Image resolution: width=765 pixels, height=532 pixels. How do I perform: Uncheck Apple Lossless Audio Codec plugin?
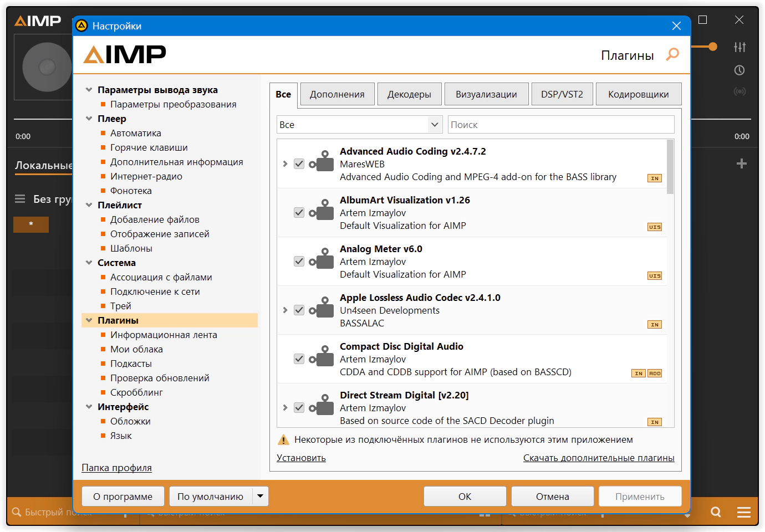coord(299,310)
